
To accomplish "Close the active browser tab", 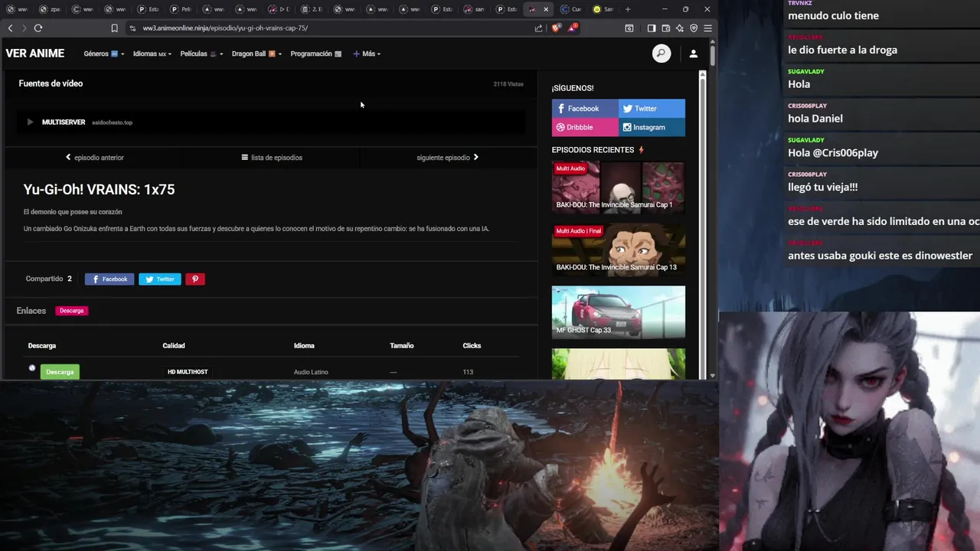I will [546, 9].
